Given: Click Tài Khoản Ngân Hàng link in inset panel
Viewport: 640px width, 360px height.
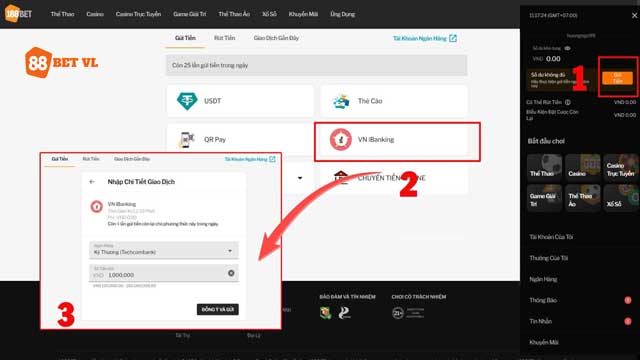Looking at the screenshot, I should 246,159.
